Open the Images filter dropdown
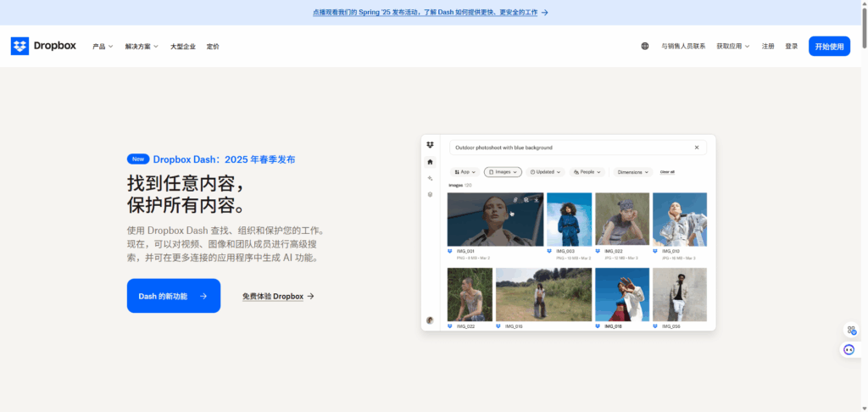The image size is (868, 412). click(503, 172)
